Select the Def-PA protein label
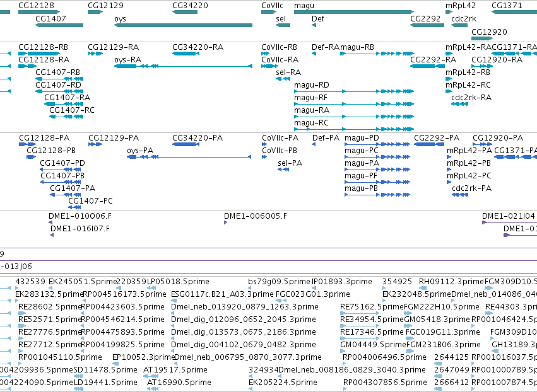The width and height of the screenshot is (537, 392). click(326, 138)
